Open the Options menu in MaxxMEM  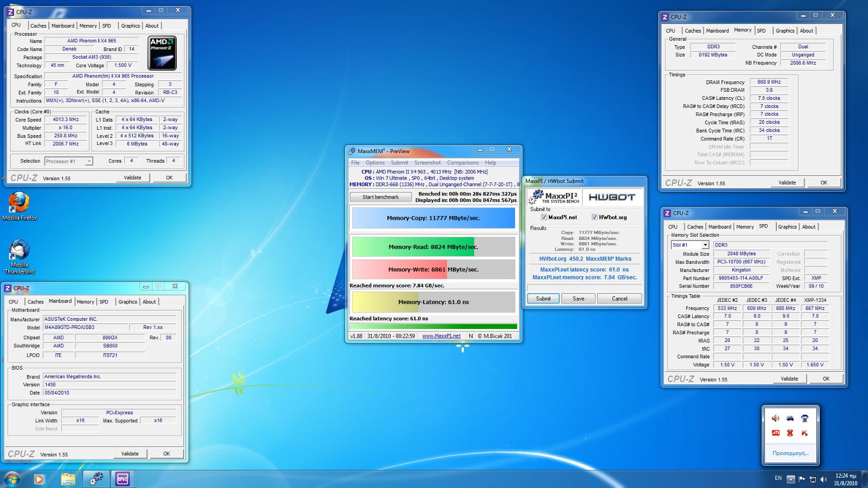[x=375, y=162]
